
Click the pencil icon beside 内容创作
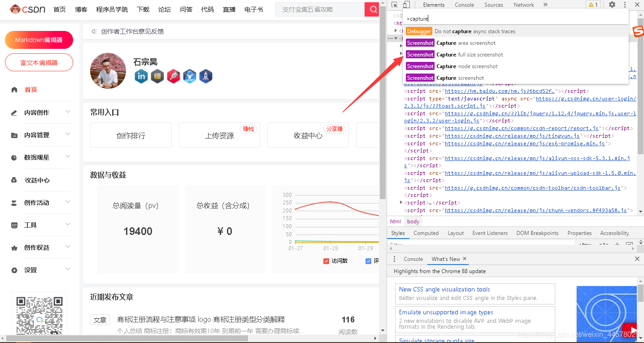[14, 113]
